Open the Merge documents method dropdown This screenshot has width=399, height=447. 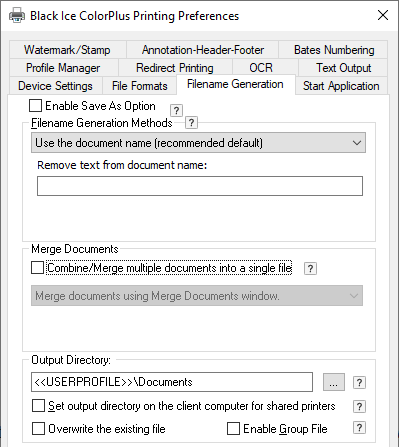(197, 296)
